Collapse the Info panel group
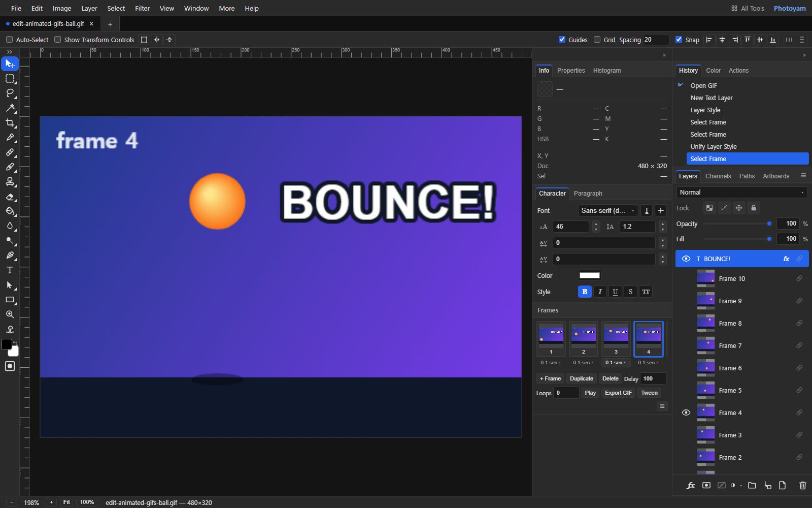 [x=664, y=55]
